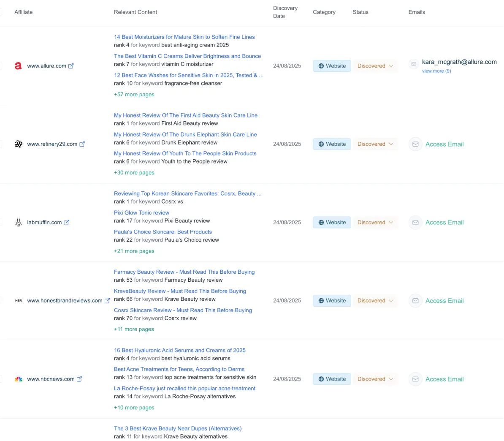The image size is (504, 441).
Task: Click the Allure red logo icon
Action: pos(18,65)
